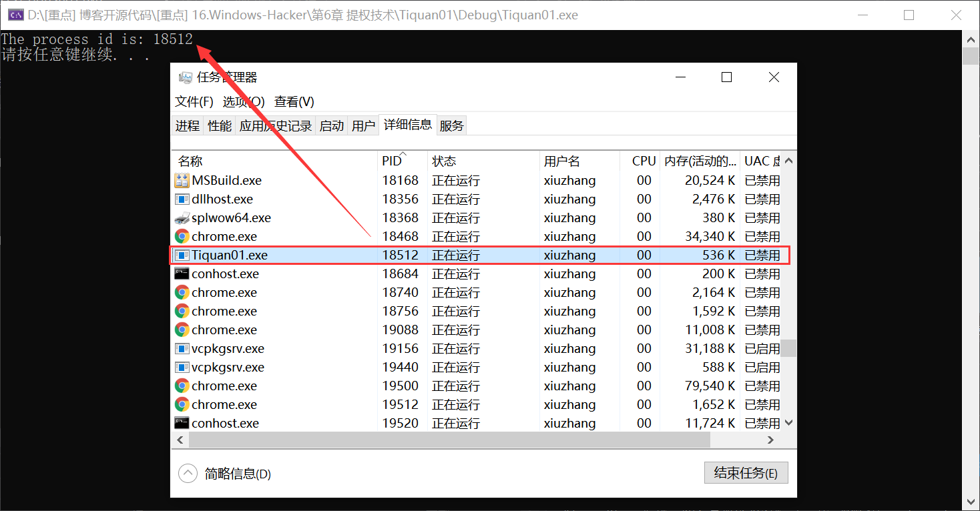Open the 查看(V) menu

(294, 101)
